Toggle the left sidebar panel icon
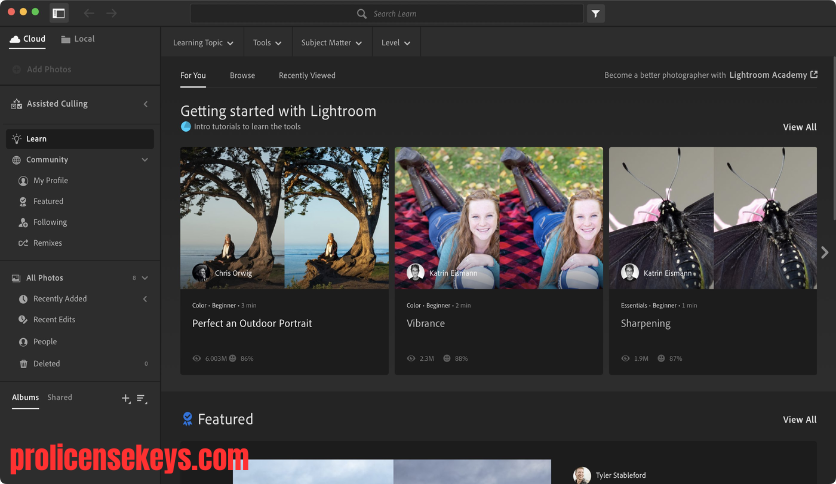The width and height of the screenshot is (836, 484). click(x=59, y=13)
